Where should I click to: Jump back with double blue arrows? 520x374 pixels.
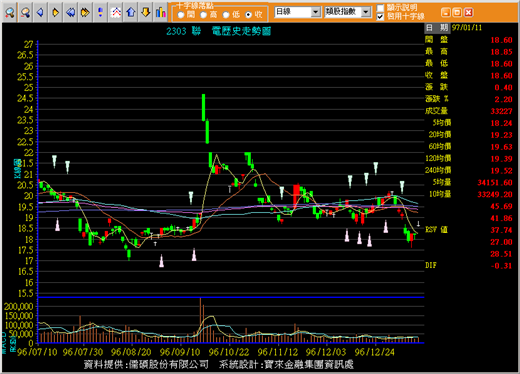[x=70, y=13]
